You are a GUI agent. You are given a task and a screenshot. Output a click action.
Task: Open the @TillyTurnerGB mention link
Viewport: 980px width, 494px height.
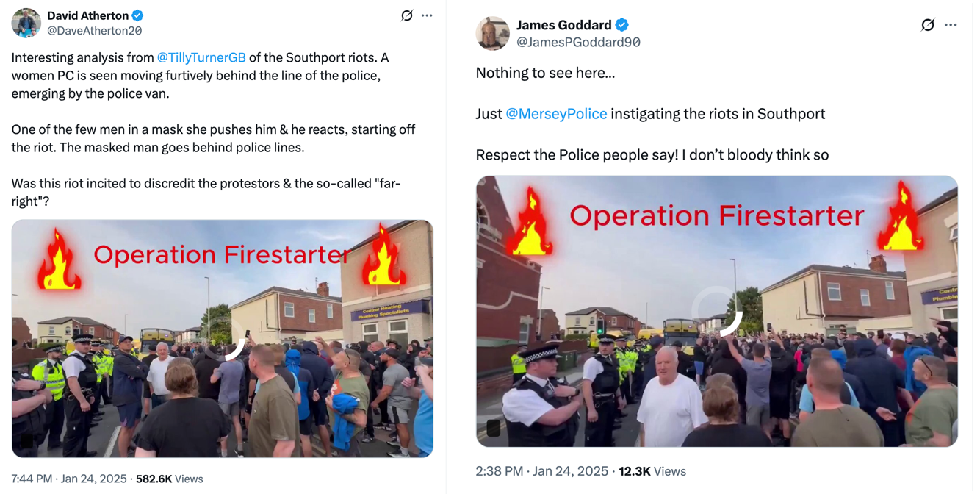pos(201,57)
